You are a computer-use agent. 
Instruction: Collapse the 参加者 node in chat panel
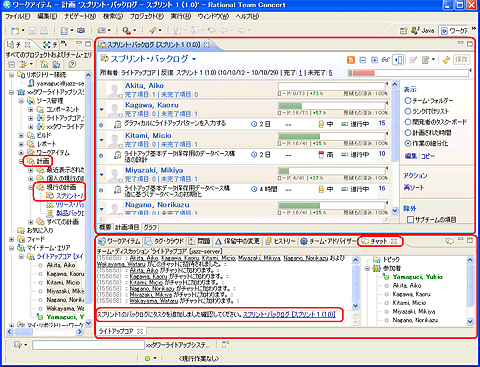(368, 268)
